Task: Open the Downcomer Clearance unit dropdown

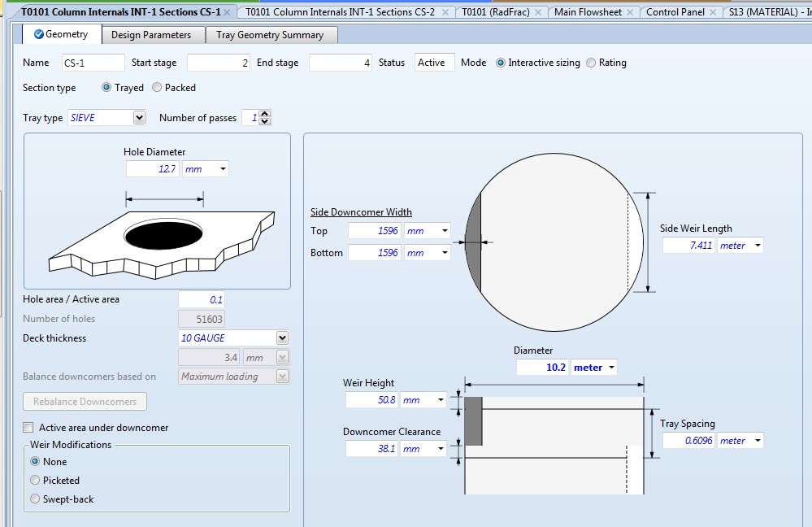Action: (441, 449)
